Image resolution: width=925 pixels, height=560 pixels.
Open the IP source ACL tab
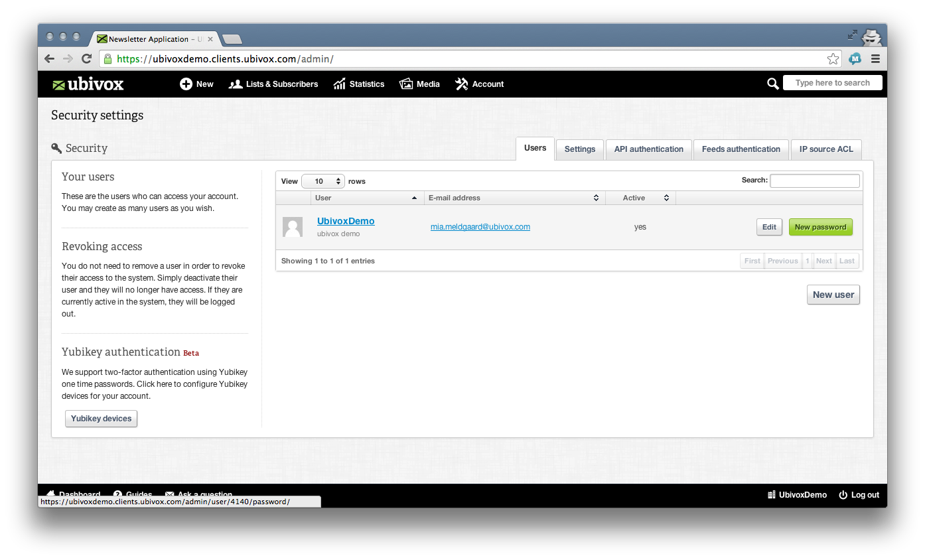(826, 149)
